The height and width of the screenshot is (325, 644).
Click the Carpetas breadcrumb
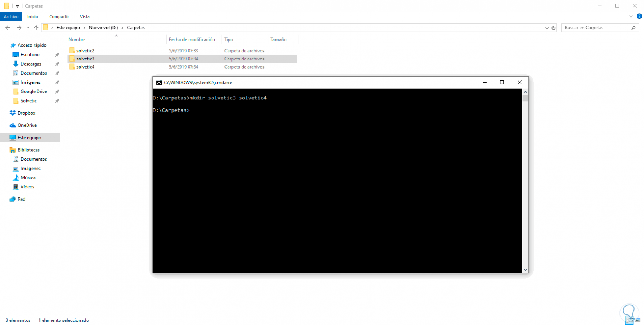point(136,28)
